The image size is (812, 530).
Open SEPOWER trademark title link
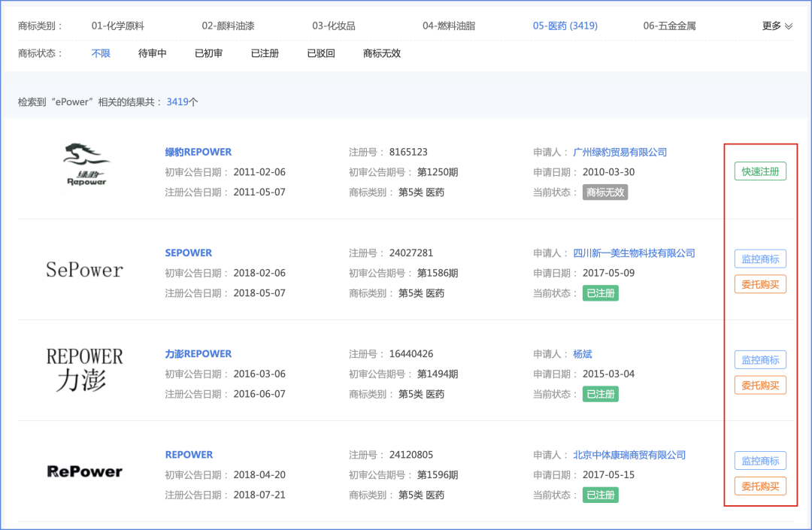click(x=189, y=253)
